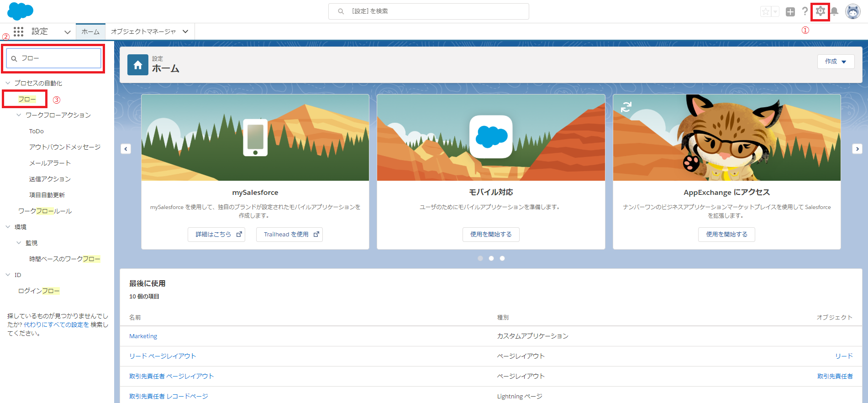
Task: Select the third carousel indicator dot
Action: pos(502,258)
